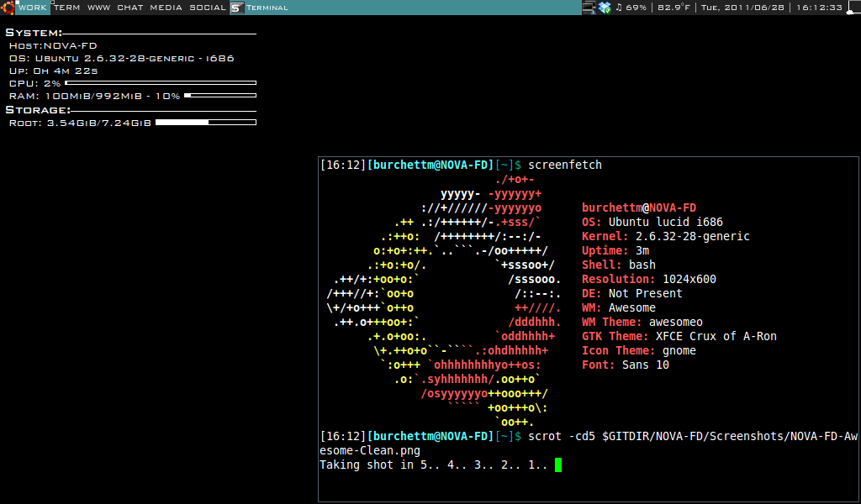Viewport: 861px width, 504px height.
Task: Click the Icon Theme: gnome line
Action: click(x=639, y=350)
